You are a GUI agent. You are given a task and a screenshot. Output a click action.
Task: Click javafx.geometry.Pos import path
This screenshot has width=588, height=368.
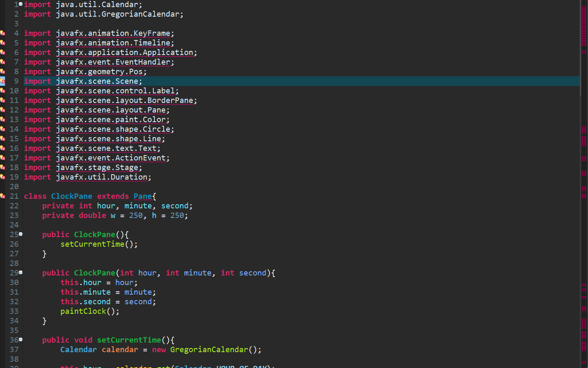tap(99, 72)
